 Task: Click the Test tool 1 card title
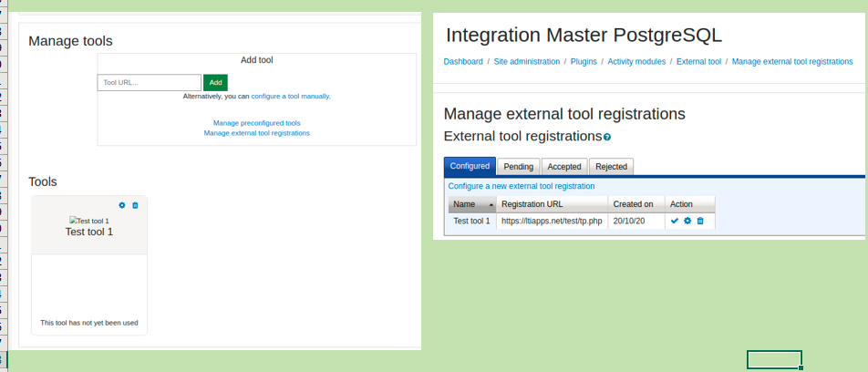[x=89, y=232]
